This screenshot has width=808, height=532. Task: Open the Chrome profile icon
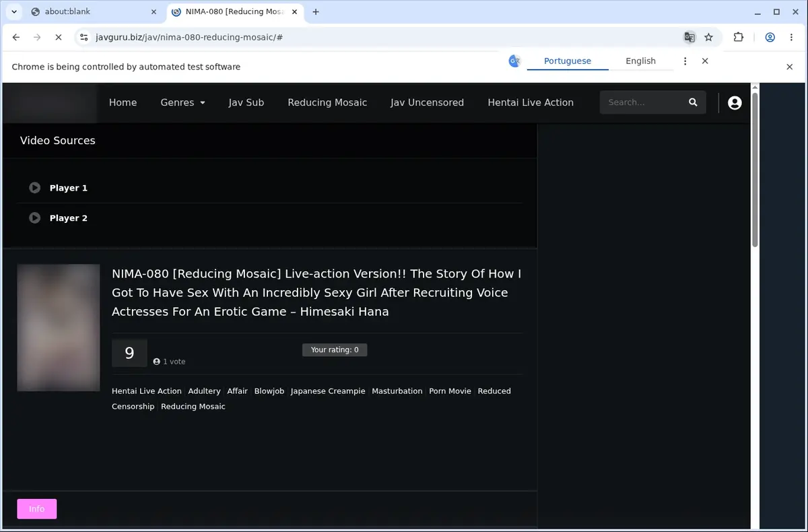770,38
